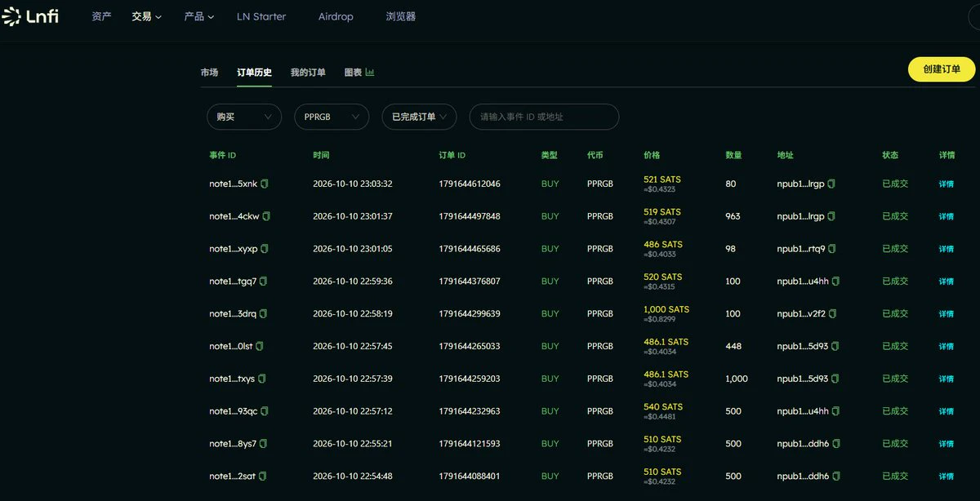
Task: Go to the 我的订单 tab
Action: 308,73
